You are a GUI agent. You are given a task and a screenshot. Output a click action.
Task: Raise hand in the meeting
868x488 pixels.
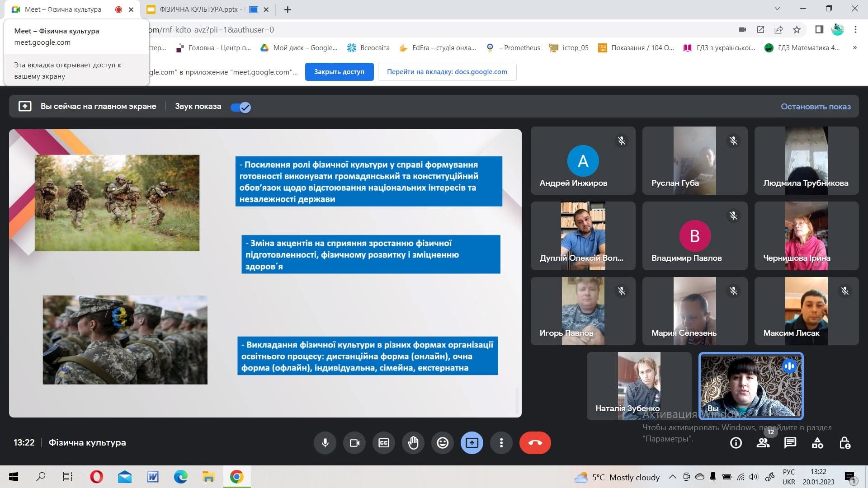[413, 443]
